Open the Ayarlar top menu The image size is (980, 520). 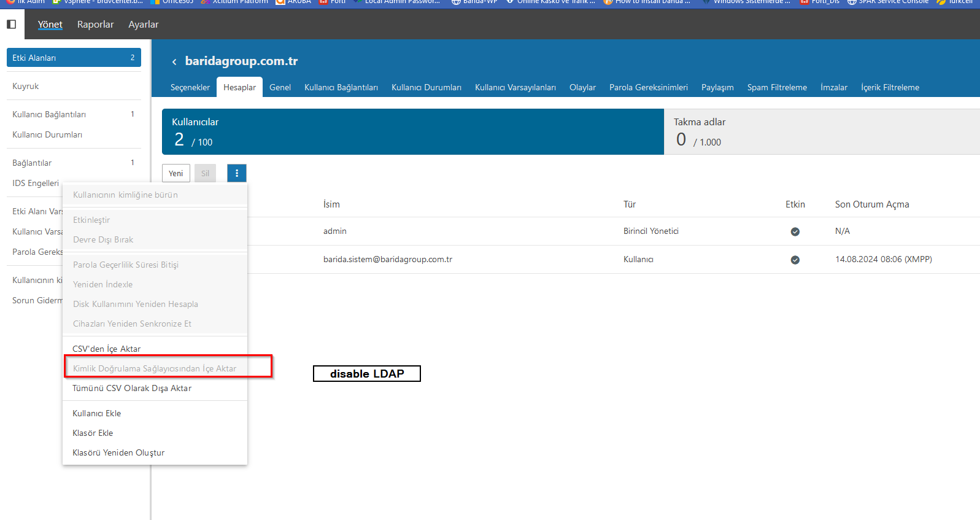pyautogui.click(x=143, y=25)
